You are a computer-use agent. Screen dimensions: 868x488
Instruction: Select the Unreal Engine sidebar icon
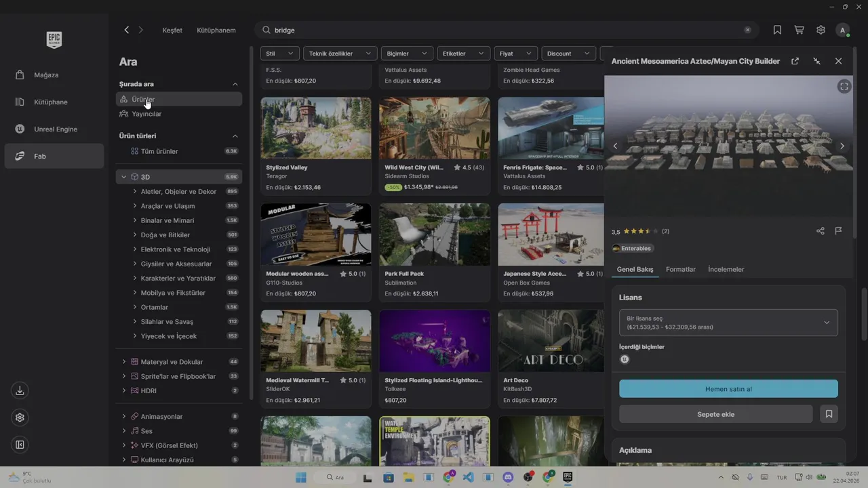(20, 129)
